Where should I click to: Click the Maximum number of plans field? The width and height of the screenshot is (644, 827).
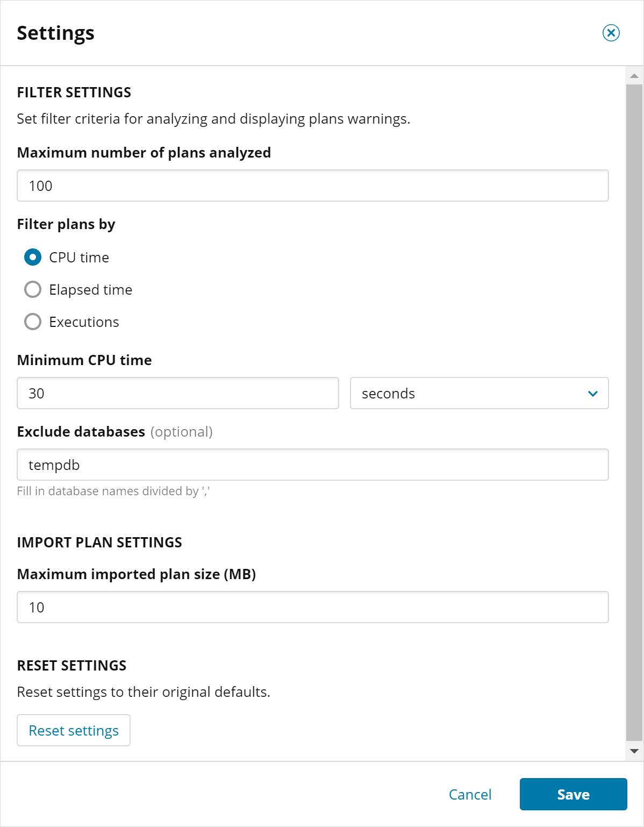[x=312, y=186]
